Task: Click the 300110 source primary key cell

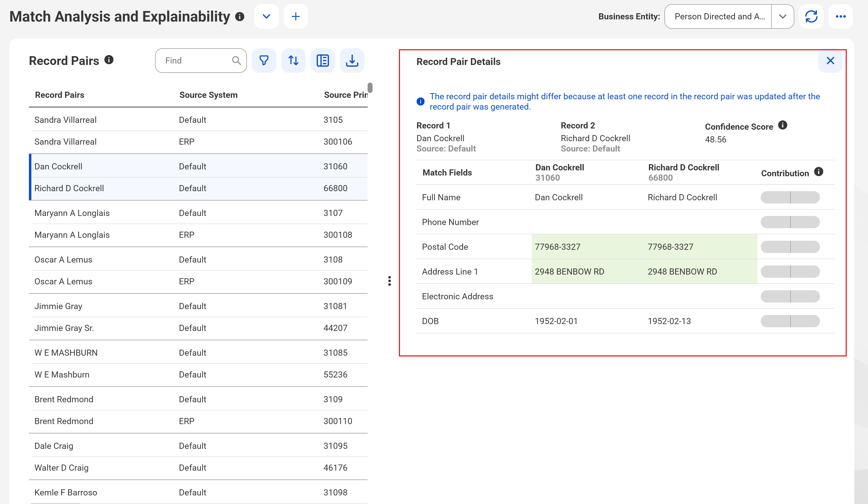Action: (x=338, y=421)
